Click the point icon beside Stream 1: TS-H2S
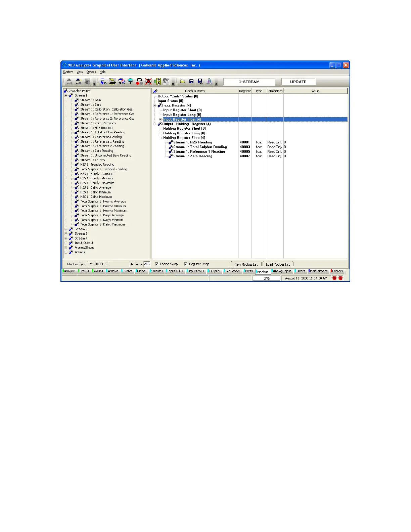 77,160
